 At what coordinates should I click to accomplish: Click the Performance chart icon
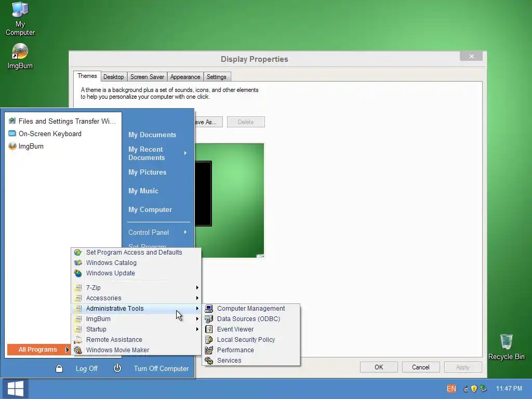click(x=209, y=350)
